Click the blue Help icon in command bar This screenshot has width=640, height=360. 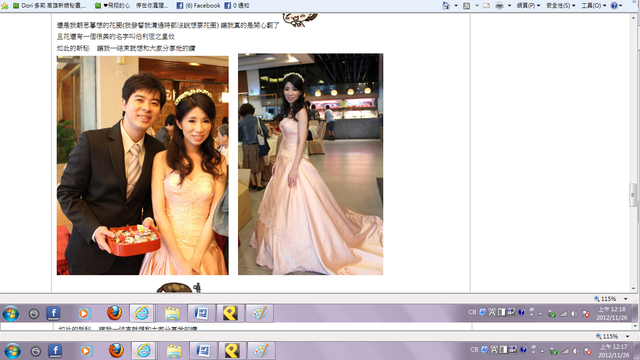(x=614, y=5)
